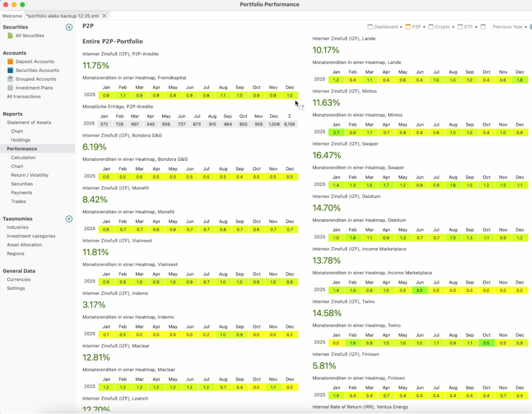Expand the Previous Year period dropdown
The width and height of the screenshot is (532, 414).
[526, 27]
